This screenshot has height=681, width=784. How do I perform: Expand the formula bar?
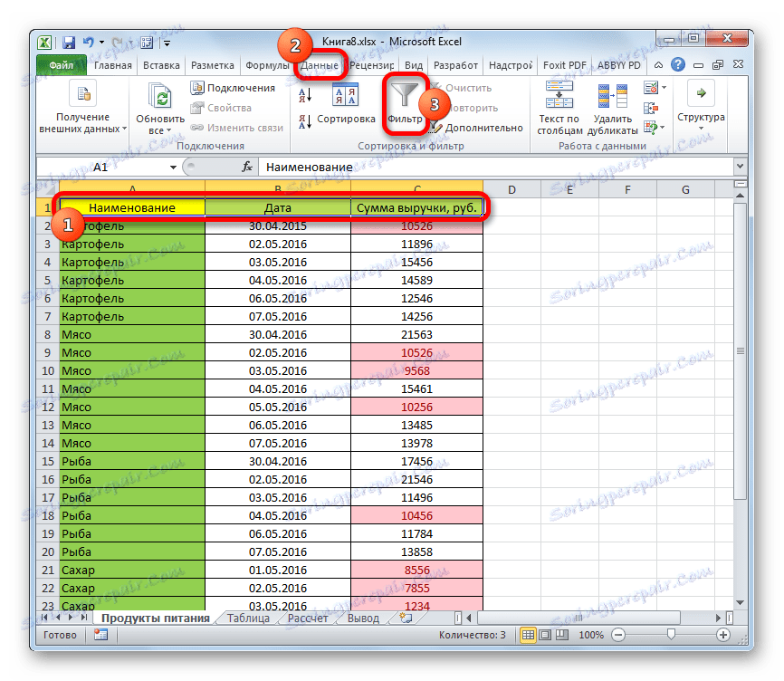[x=740, y=166]
